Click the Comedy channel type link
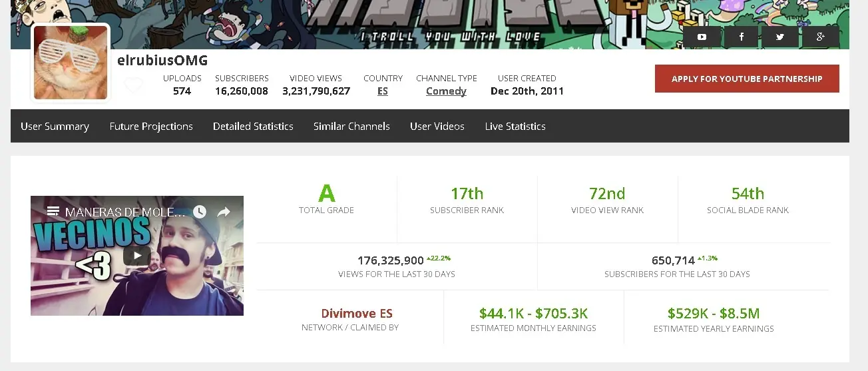 [x=446, y=91]
